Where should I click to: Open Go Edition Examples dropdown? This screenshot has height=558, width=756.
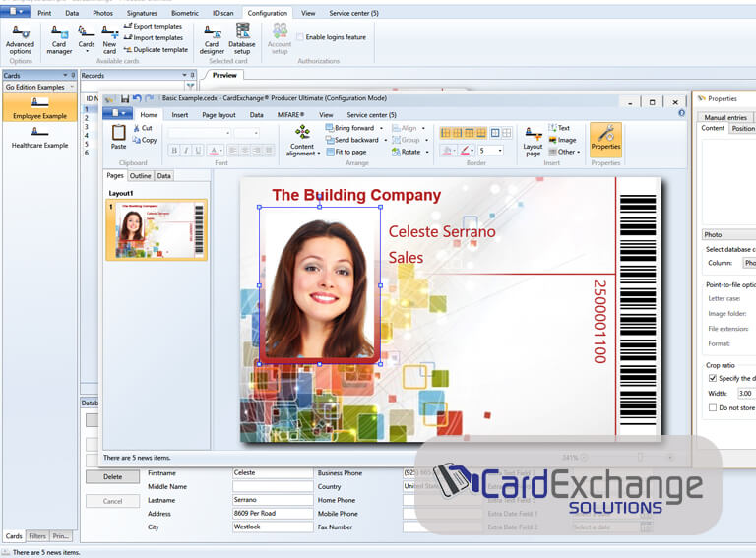(39, 87)
